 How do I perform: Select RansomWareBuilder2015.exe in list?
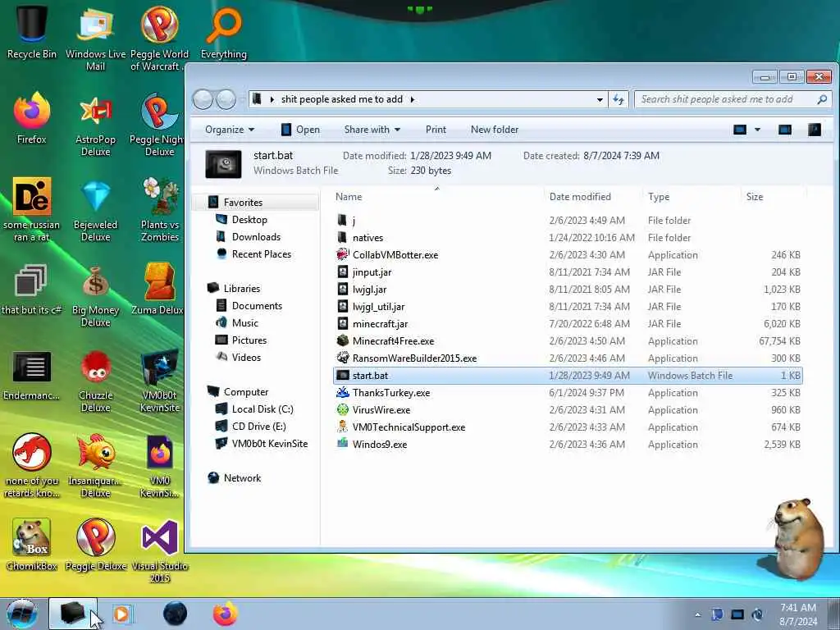pyautogui.click(x=568, y=358)
